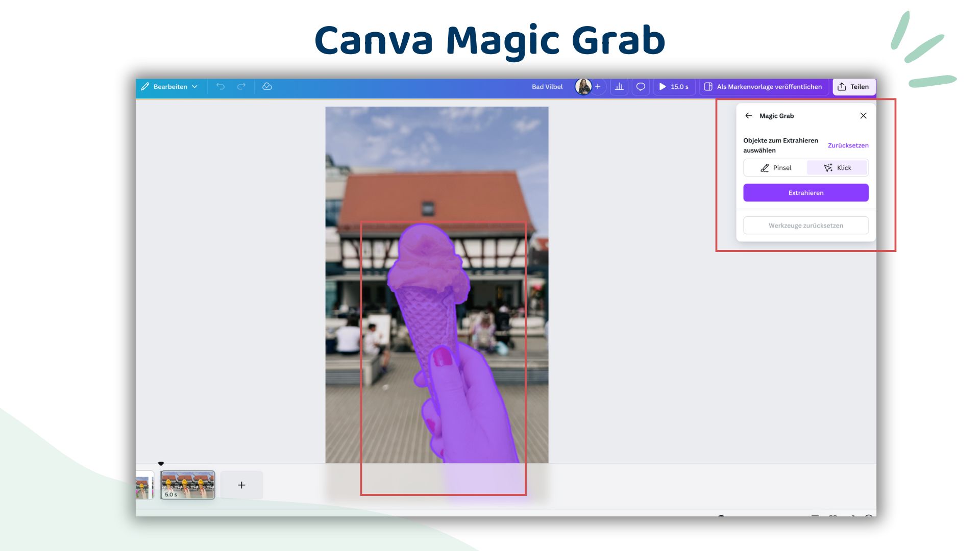Image resolution: width=980 pixels, height=551 pixels.
Task: Click the redo arrow icon
Action: pyautogui.click(x=241, y=87)
